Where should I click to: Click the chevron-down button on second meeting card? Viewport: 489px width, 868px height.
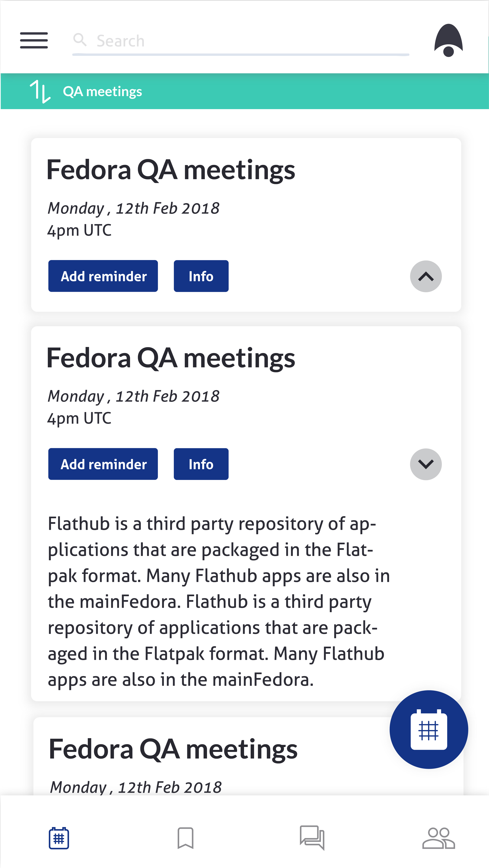pos(426,464)
